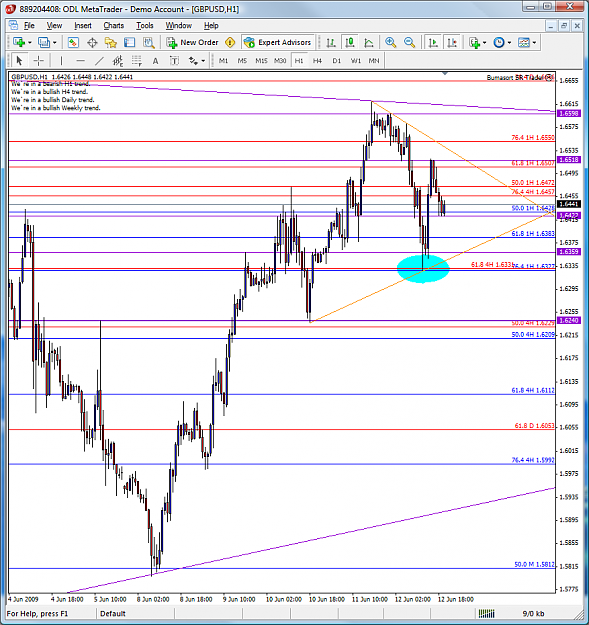
Task: Show the Market Watch window
Action: point(73,42)
